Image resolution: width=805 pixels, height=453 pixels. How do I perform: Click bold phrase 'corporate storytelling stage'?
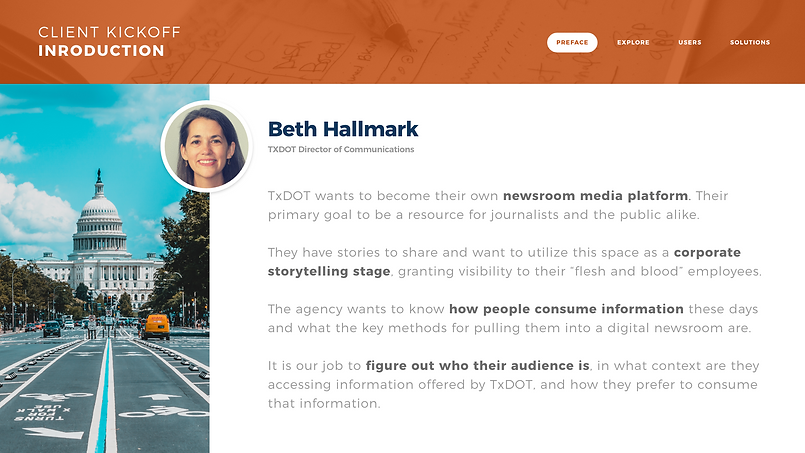pyautogui.click(x=504, y=262)
